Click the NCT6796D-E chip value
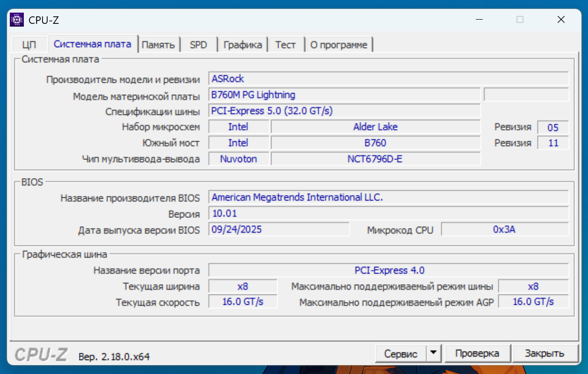Image resolution: width=588 pixels, height=374 pixels. click(x=375, y=159)
